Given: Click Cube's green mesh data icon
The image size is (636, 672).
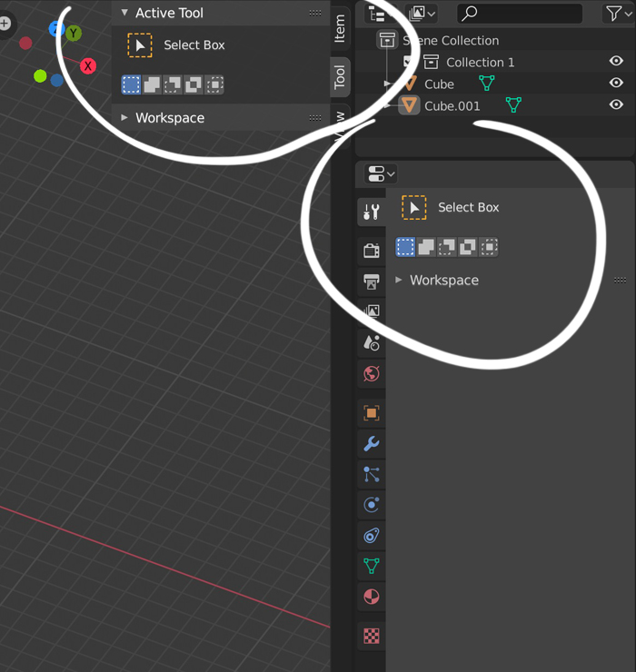Looking at the screenshot, I should (487, 83).
